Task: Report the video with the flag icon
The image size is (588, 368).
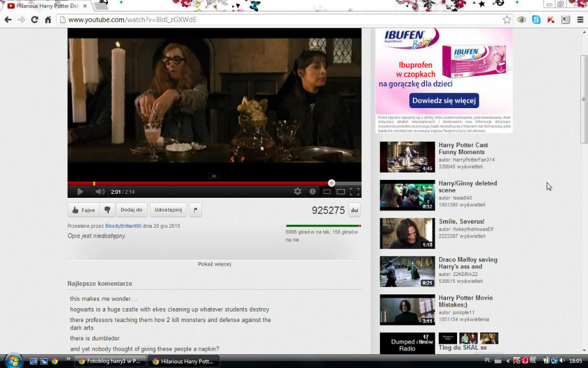Action: tap(195, 210)
